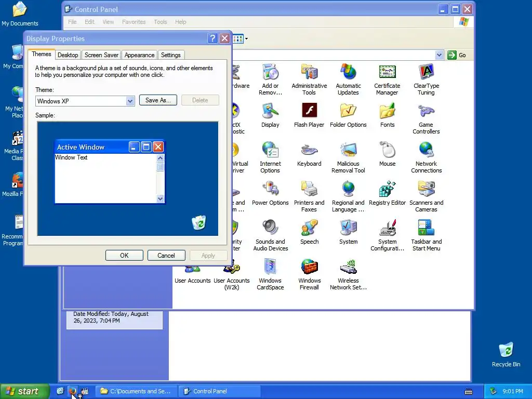Viewport: 532px width, 399px height.
Task: Expand the Theme dropdown list
Action: pyautogui.click(x=130, y=101)
